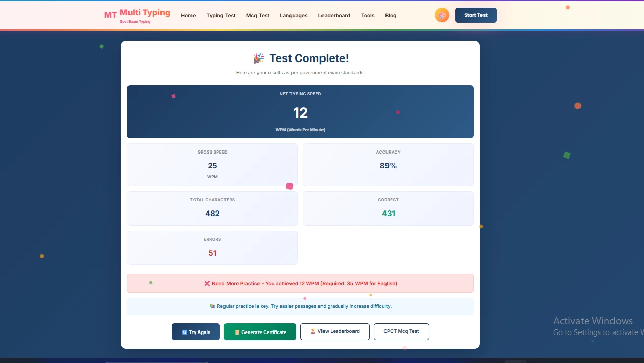Screen dimensions: 644x363
Task: Generate a certificate for this result
Action: tap(260, 331)
